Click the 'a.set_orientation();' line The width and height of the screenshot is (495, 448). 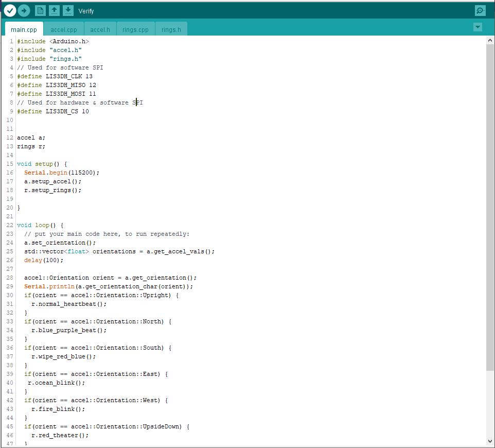coord(60,243)
